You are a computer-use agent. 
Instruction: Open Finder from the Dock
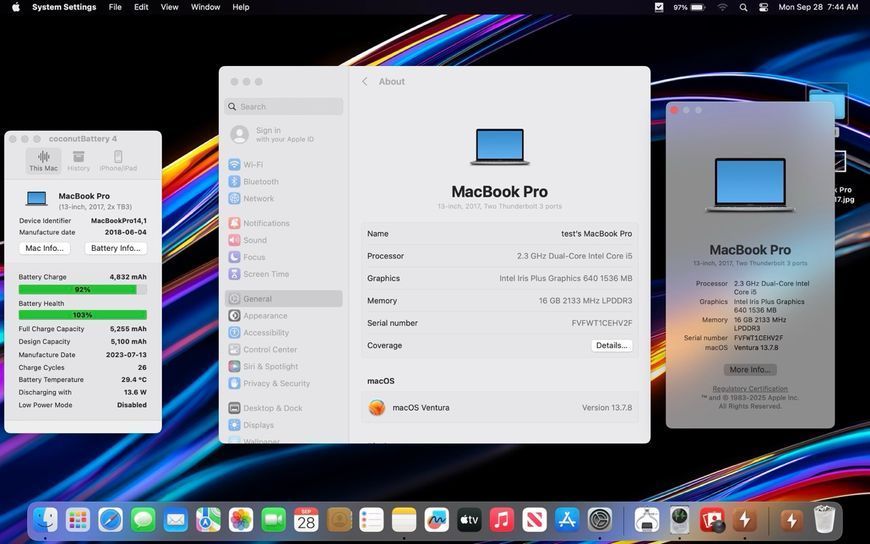[x=45, y=520]
